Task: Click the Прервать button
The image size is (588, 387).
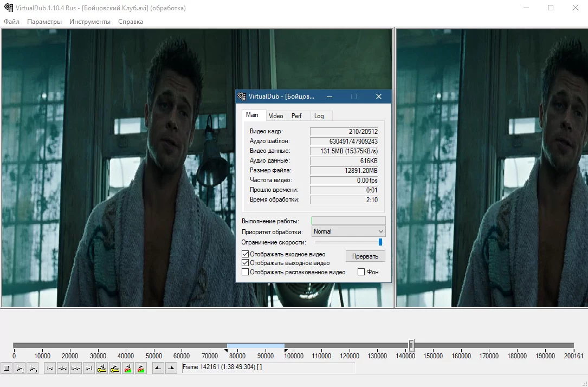Action: click(x=365, y=256)
